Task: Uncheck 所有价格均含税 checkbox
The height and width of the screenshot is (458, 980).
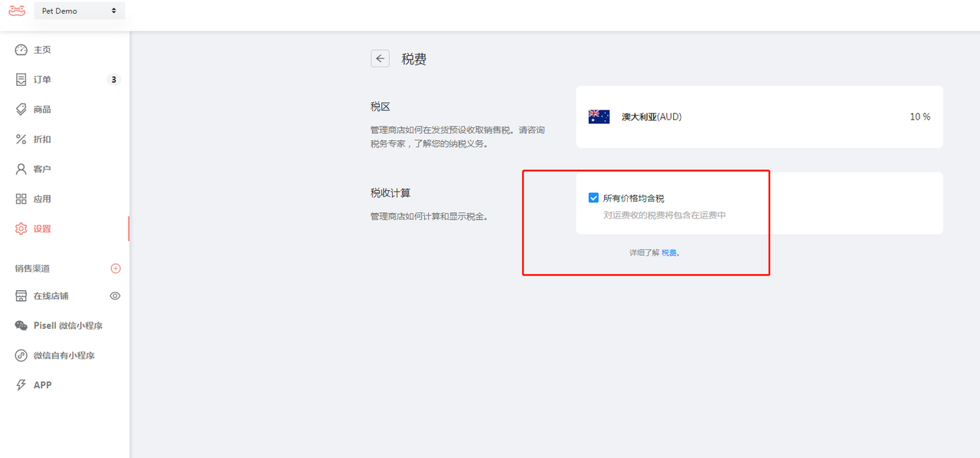Action: pos(593,198)
